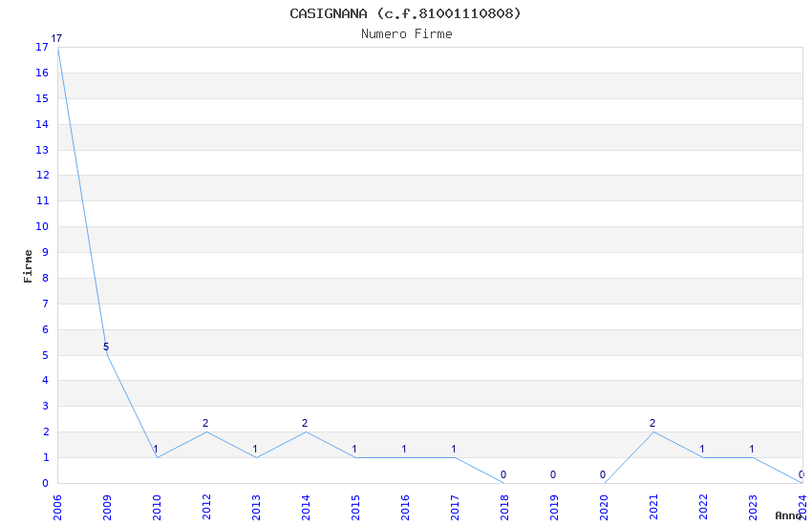This screenshot has height=525, width=812.
Task: Click the x-axis year label 2019
Action: click(x=554, y=508)
